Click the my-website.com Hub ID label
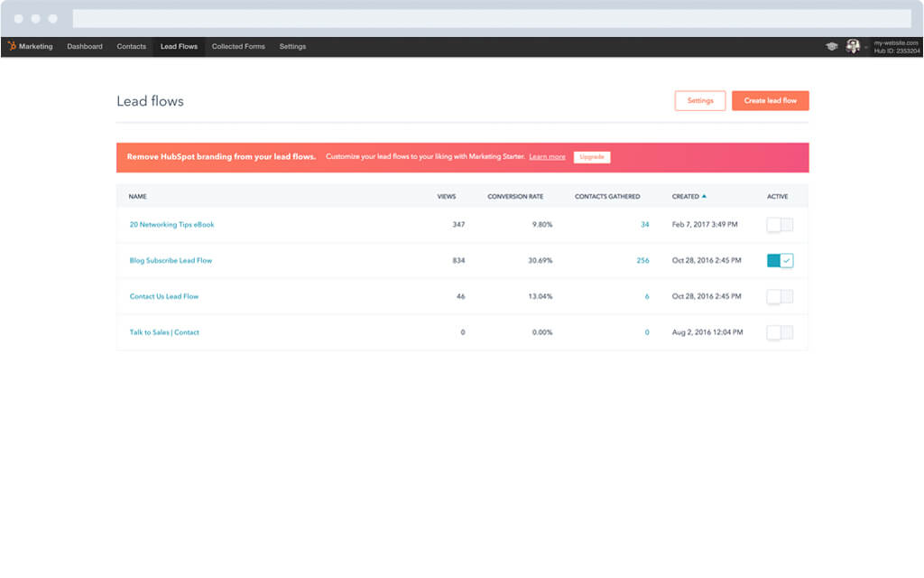924x578 pixels. click(x=893, y=46)
